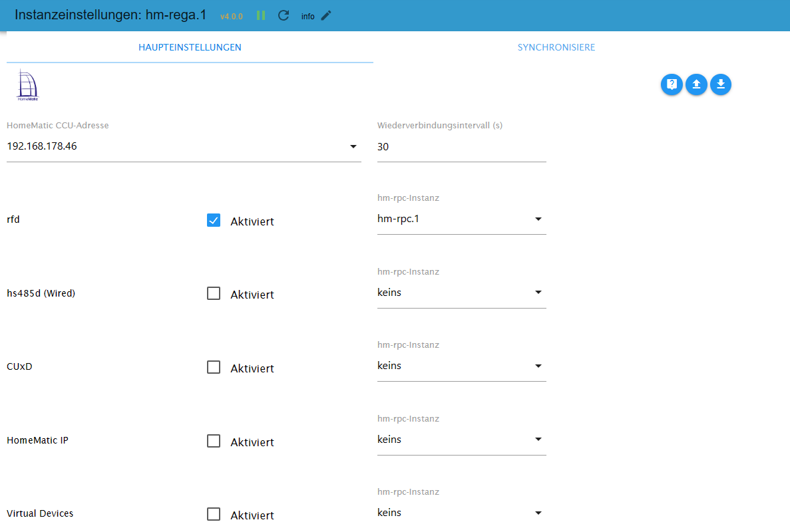The height and width of the screenshot is (532, 790).
Task: Switch to the Synchronisiere tab
Action: click(x=556, y=47)
